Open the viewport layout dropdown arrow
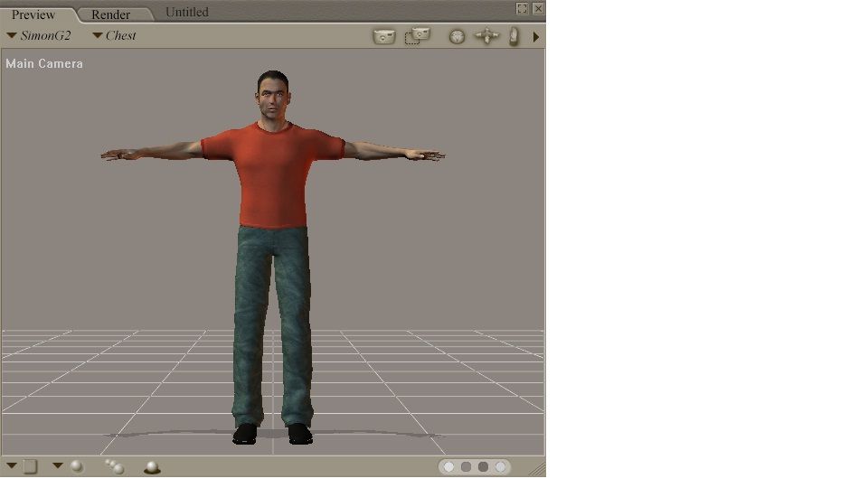This screenshot has width=868, height=488. click(x=12, y=465)
